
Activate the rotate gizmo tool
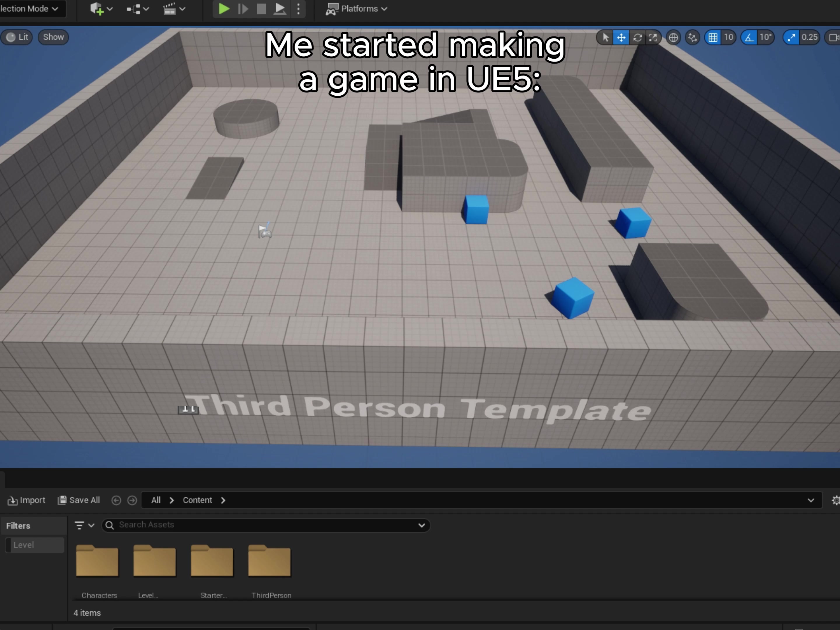pos(638,38)
